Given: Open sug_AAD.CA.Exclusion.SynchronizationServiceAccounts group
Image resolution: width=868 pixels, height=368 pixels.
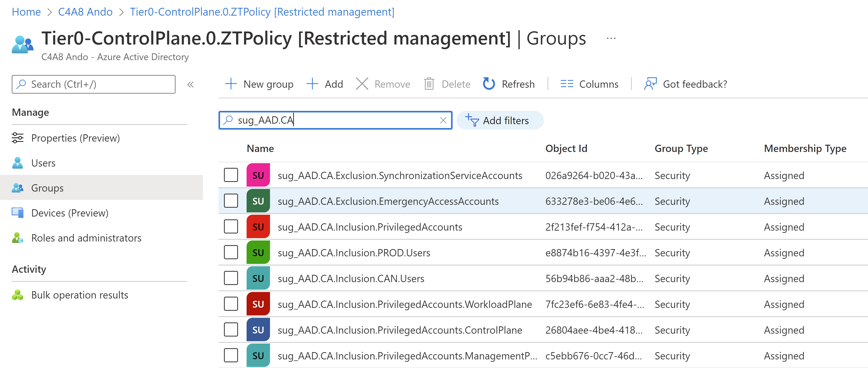Looking at the screenshot, I should (x=400, y=175).
